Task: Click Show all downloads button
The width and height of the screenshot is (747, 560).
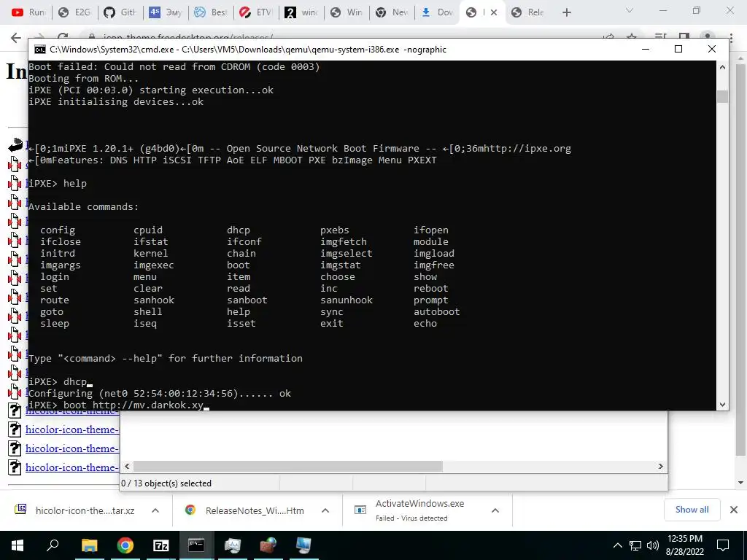Action: point(692,510)
